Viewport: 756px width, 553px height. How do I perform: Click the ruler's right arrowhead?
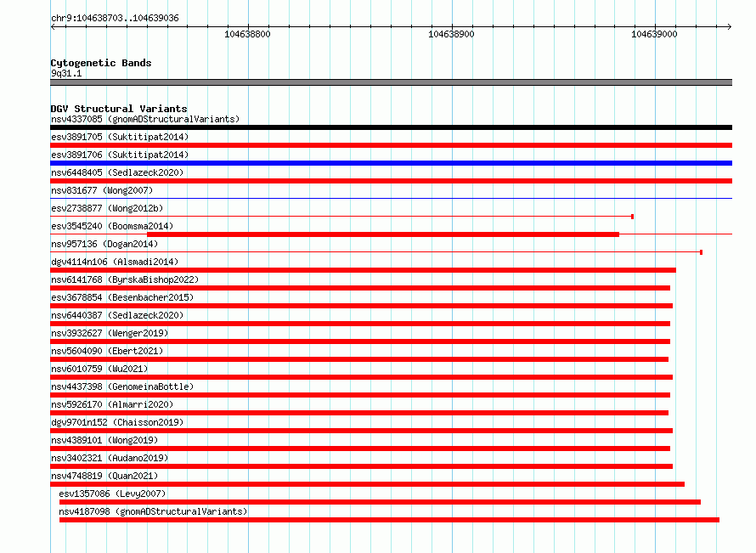730,26
